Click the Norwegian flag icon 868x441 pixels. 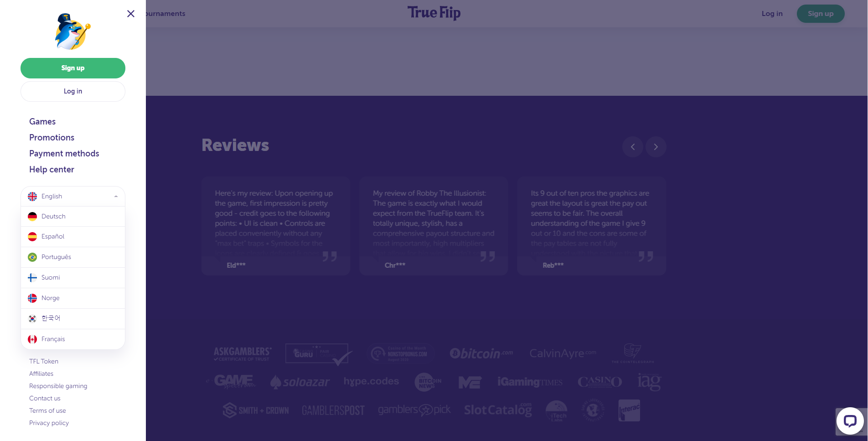coord(32,298)
